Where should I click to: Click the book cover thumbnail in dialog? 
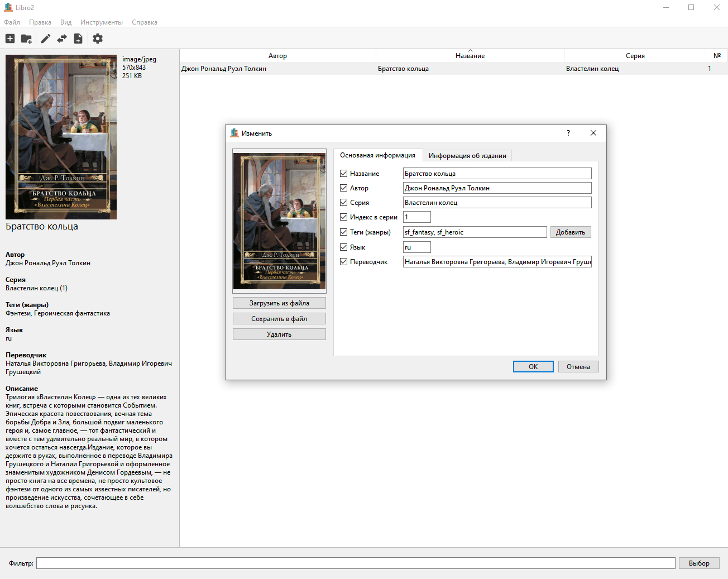point(279,221)
